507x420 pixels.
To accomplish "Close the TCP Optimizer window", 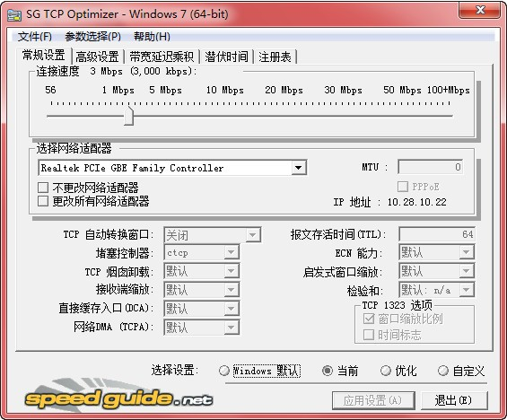I will [480, 11].
